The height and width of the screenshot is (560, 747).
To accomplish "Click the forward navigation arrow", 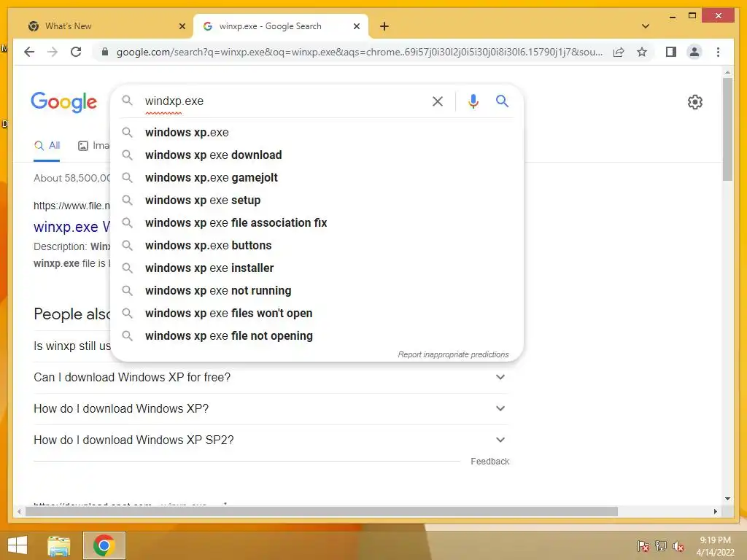I will click(x=53, y=52).
